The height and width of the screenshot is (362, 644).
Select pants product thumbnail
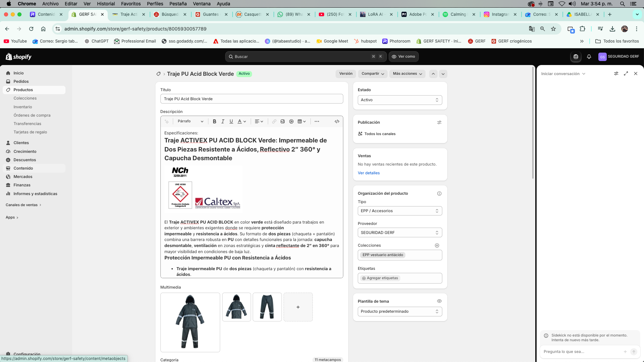tap(267, 307)
